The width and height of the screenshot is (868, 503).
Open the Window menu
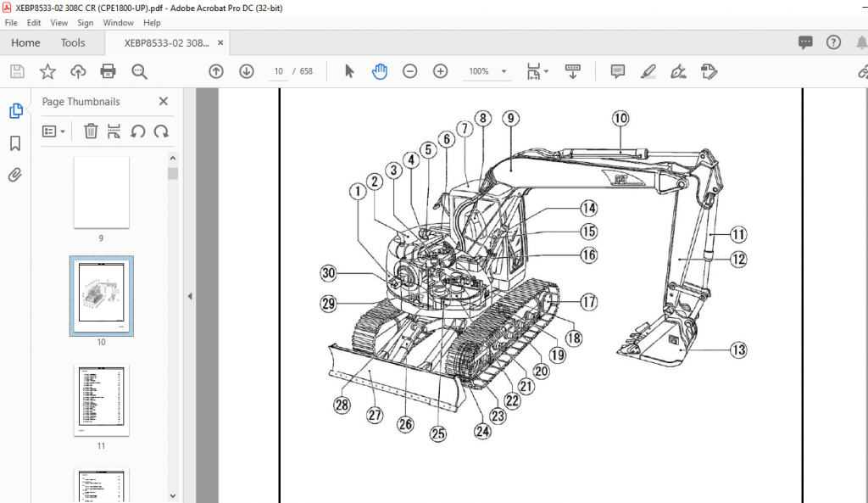click(x=119, y=23)
